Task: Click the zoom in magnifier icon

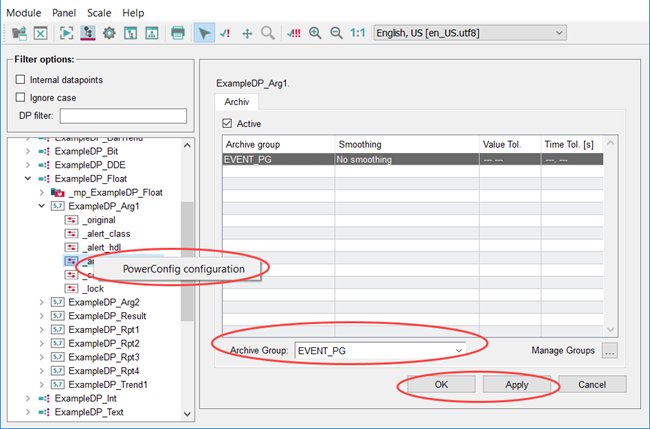Action: pyautogui.click(x=316, y=33)
